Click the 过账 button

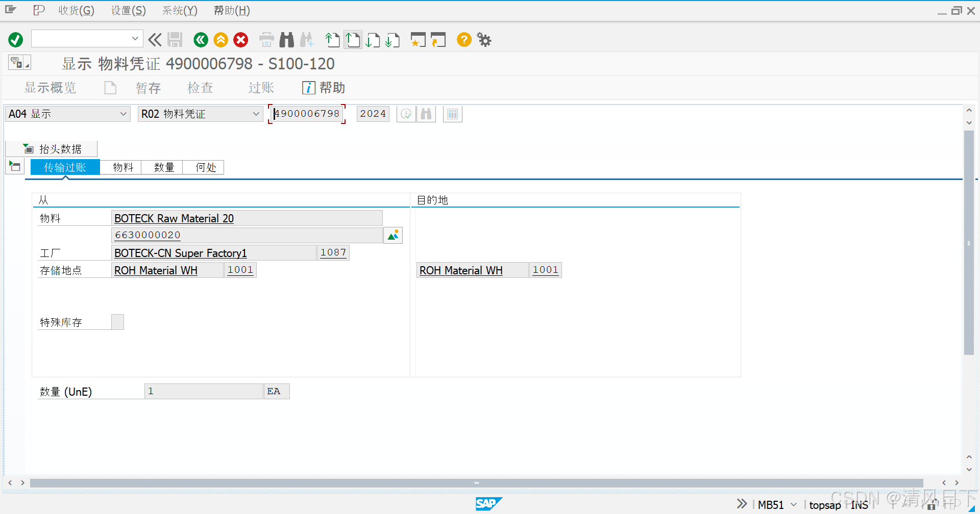[261, 88]
